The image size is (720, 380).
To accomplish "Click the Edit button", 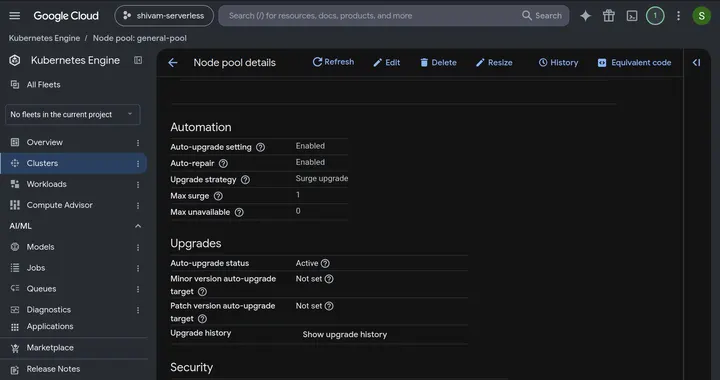I will click(x=387, y=62).
